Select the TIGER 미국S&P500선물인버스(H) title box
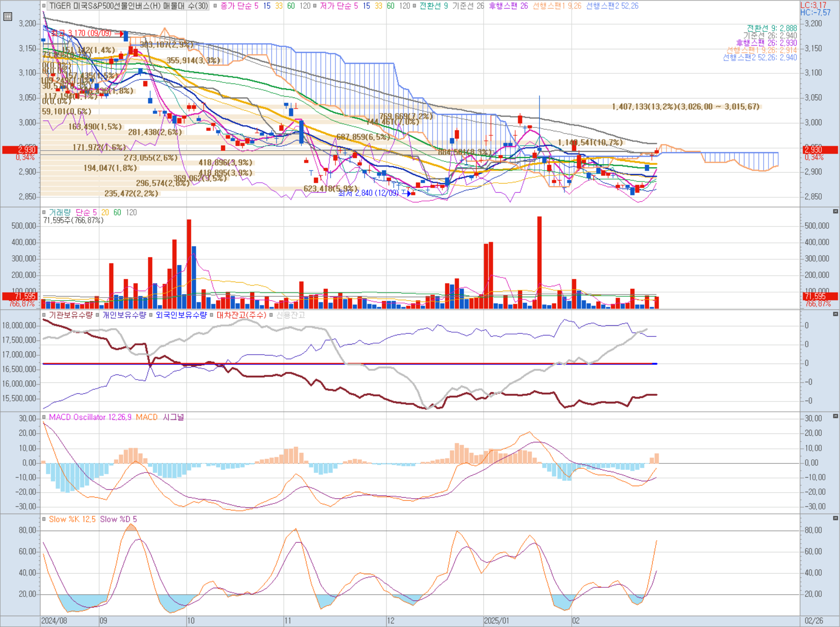 [128, 6]
